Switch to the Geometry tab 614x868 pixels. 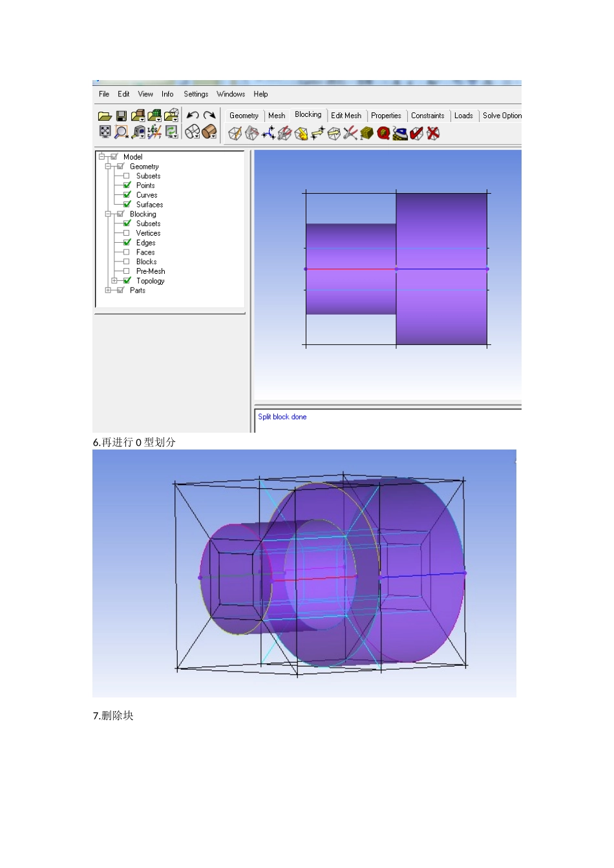pyautogui.click(x=244, y=116)
